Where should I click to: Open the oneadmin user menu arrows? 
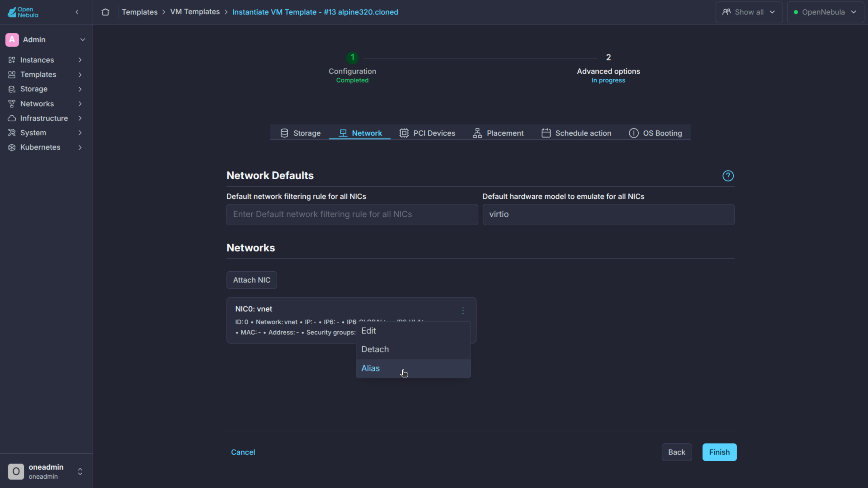pos(80,471)
